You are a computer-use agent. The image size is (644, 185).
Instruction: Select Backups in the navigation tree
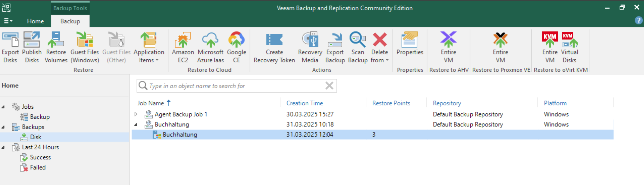[x=33, y=127]
